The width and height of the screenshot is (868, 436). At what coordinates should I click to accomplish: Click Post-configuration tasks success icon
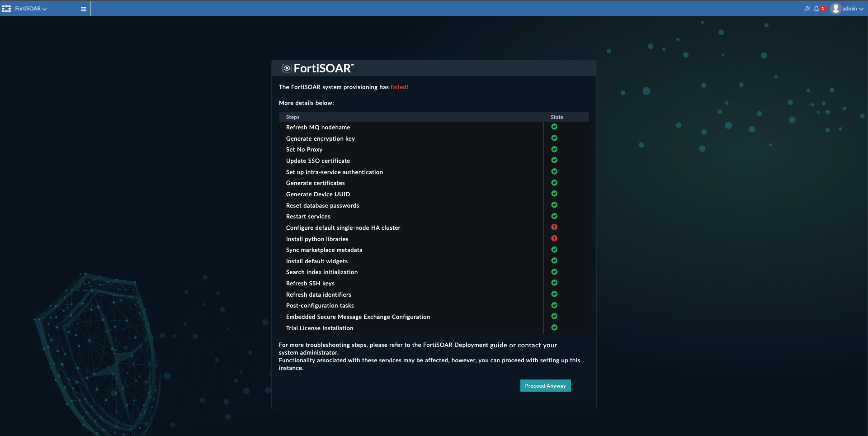coord(554,305)
